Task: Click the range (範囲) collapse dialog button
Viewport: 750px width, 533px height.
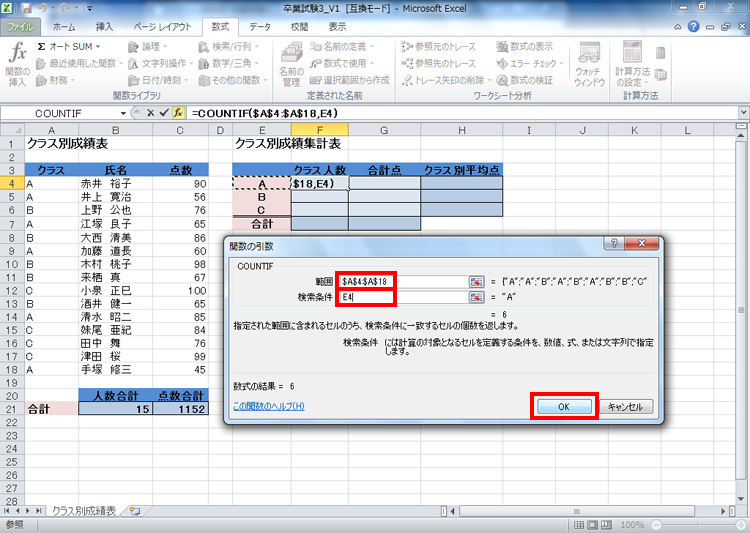Action: pos(476,282)
